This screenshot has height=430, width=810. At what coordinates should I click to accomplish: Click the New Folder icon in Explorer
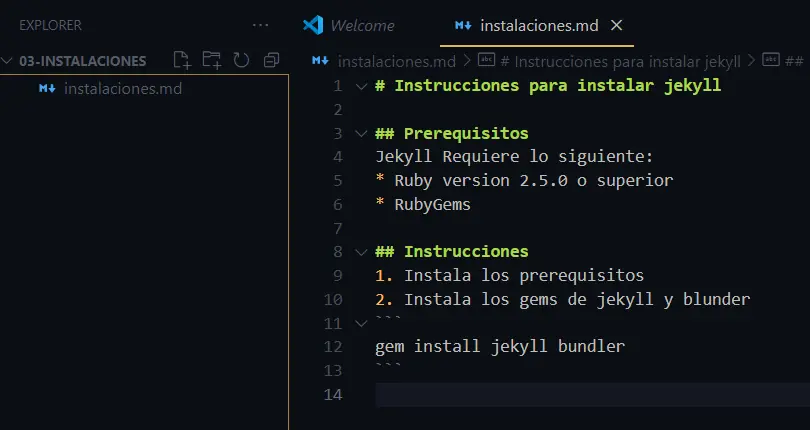212,60
